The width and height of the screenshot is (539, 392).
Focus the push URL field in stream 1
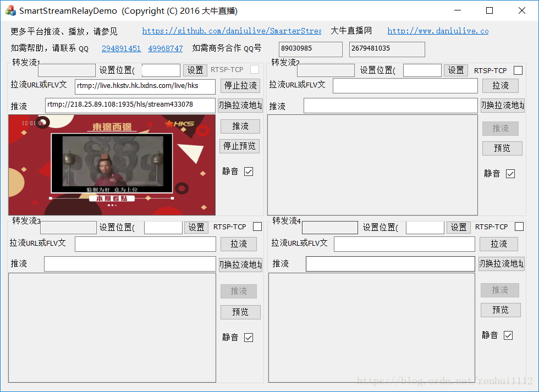[130, 105]
